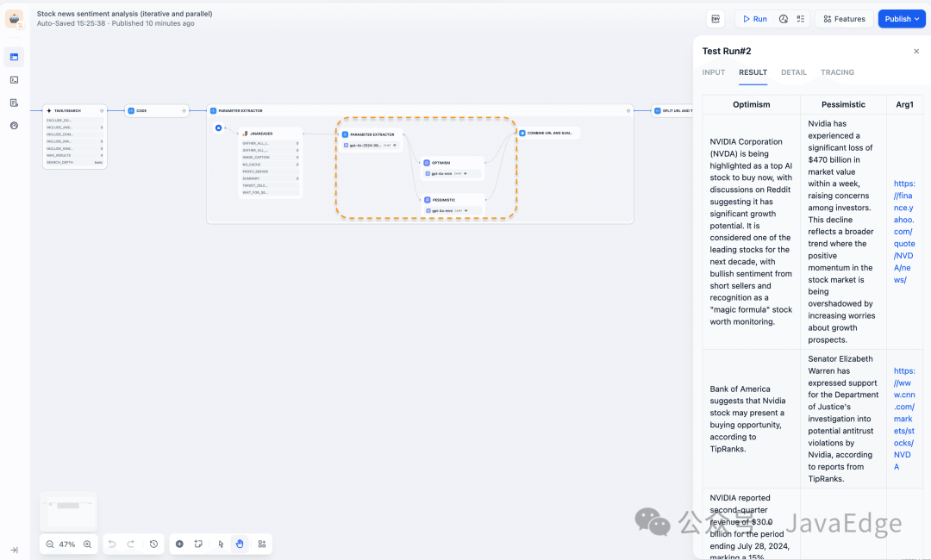Open the Publish dropdown
Viewport: 931px width, 560px height.
902,19
